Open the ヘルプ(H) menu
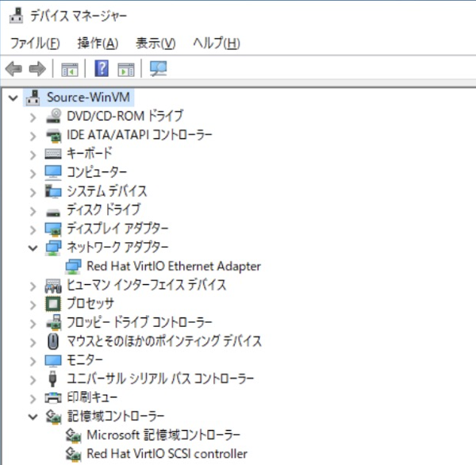 (217, 43)
